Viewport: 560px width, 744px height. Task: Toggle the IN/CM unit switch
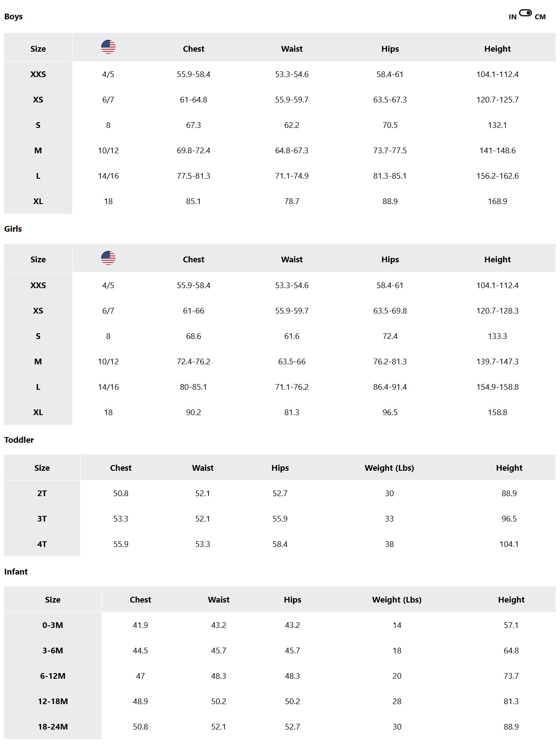[525, 13]
